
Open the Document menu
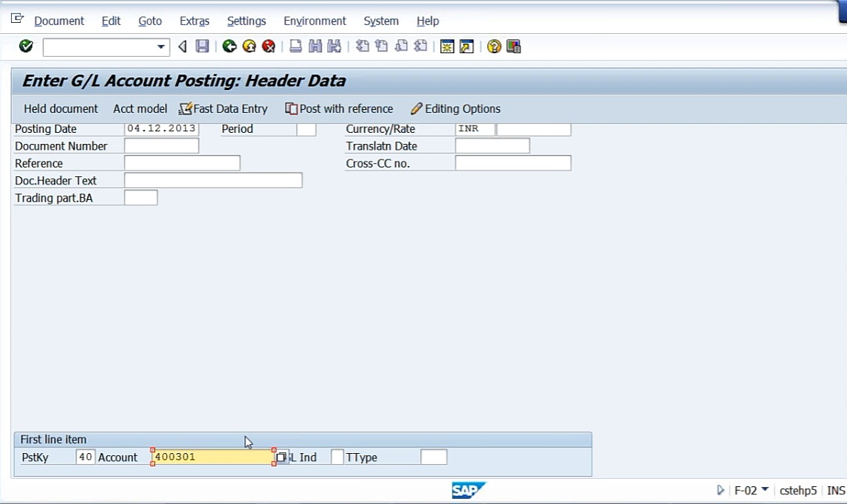click(59, 21)
